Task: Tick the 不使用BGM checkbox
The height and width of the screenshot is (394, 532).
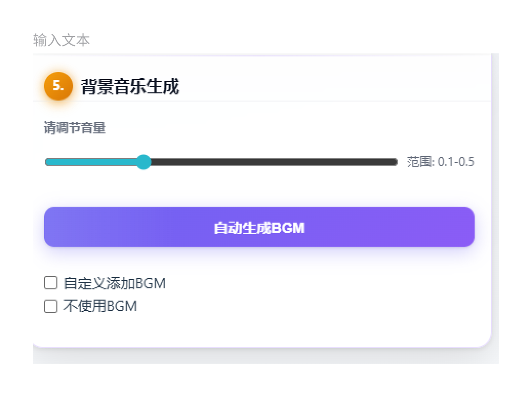Action: (51, 306)
